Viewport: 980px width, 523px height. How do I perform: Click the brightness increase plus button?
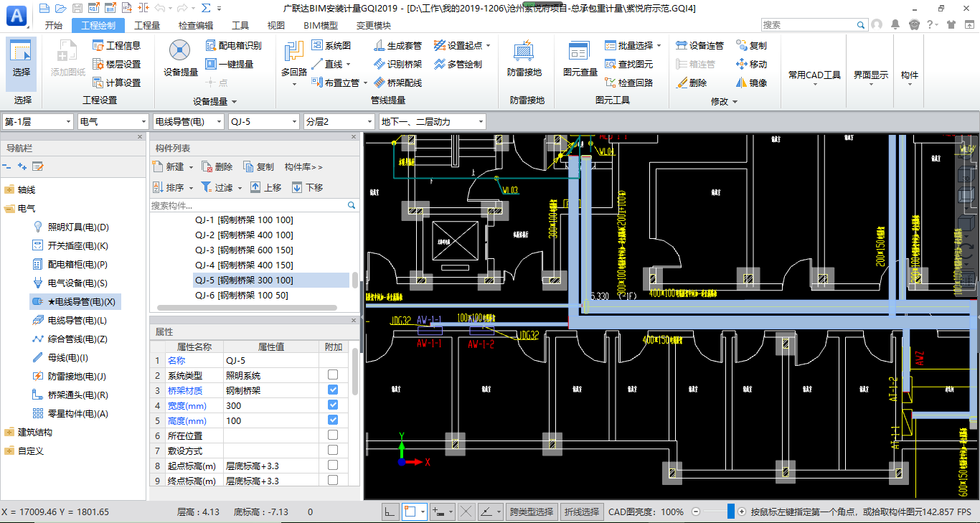742,512
